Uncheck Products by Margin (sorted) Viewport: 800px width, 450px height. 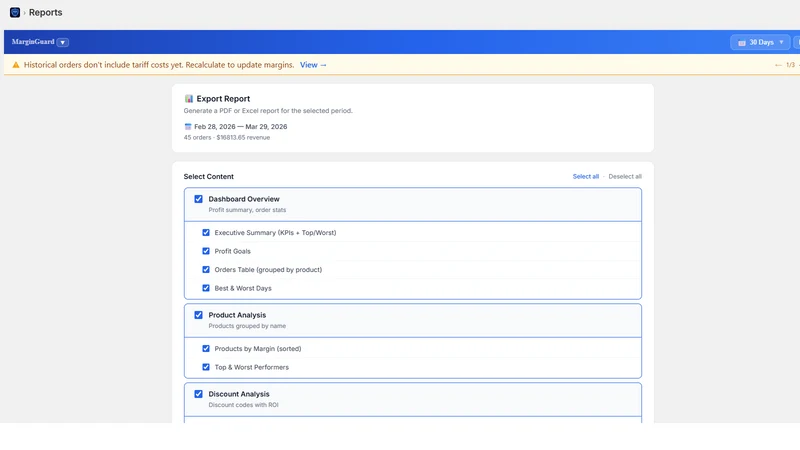point(206,348)
